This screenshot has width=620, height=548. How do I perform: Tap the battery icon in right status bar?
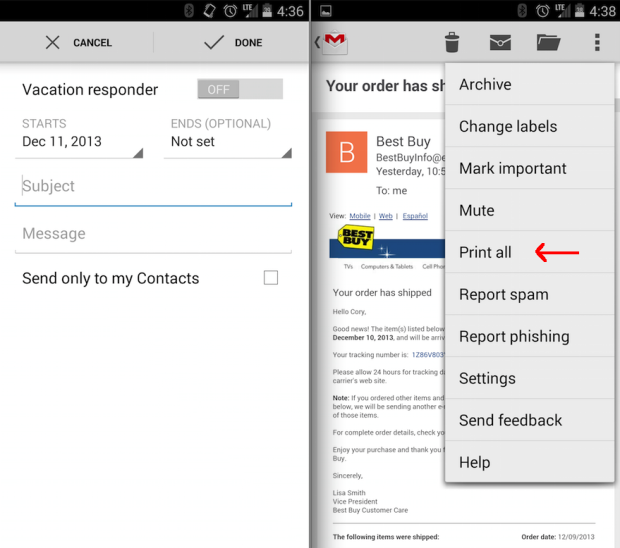click(x=580, y=11)
